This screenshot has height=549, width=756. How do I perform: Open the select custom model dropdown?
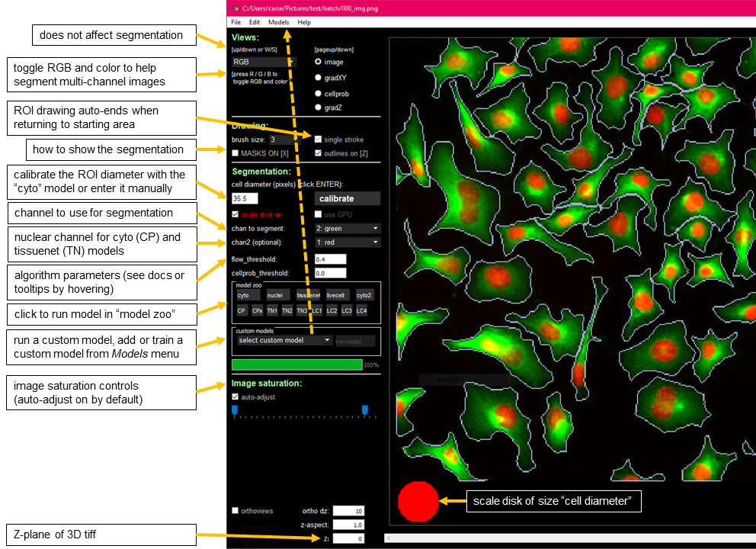(x=283, y=340)
